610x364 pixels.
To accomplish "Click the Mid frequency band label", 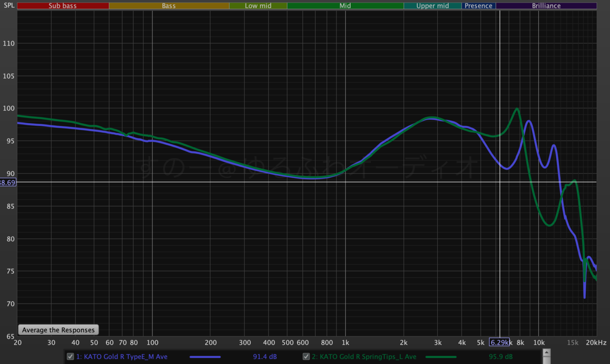I will point(345,6).
